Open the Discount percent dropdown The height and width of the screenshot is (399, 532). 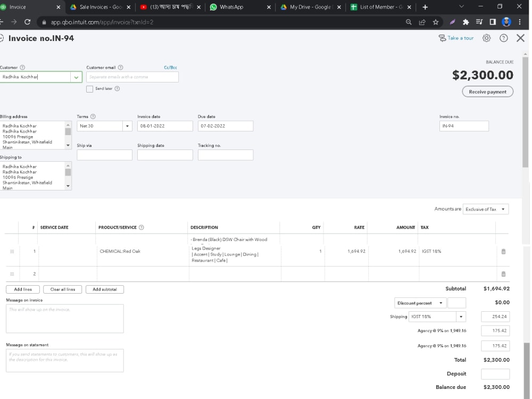click(x=420, y=302)
